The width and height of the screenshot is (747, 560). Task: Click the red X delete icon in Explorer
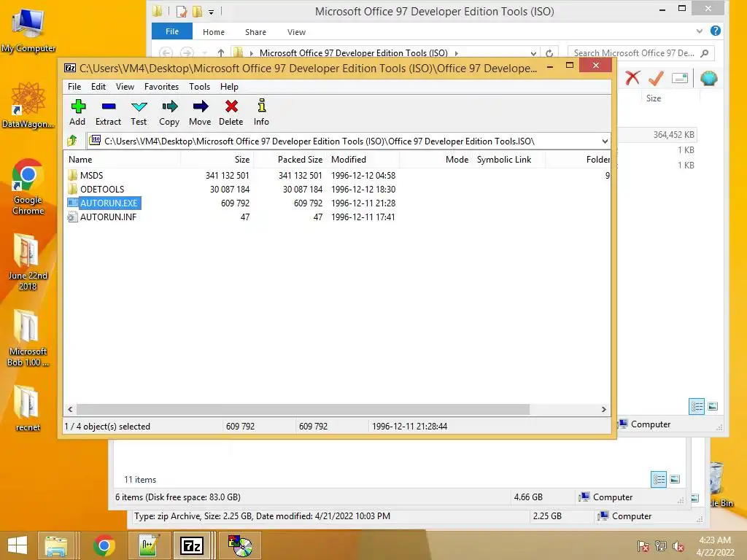pos(632,77)
